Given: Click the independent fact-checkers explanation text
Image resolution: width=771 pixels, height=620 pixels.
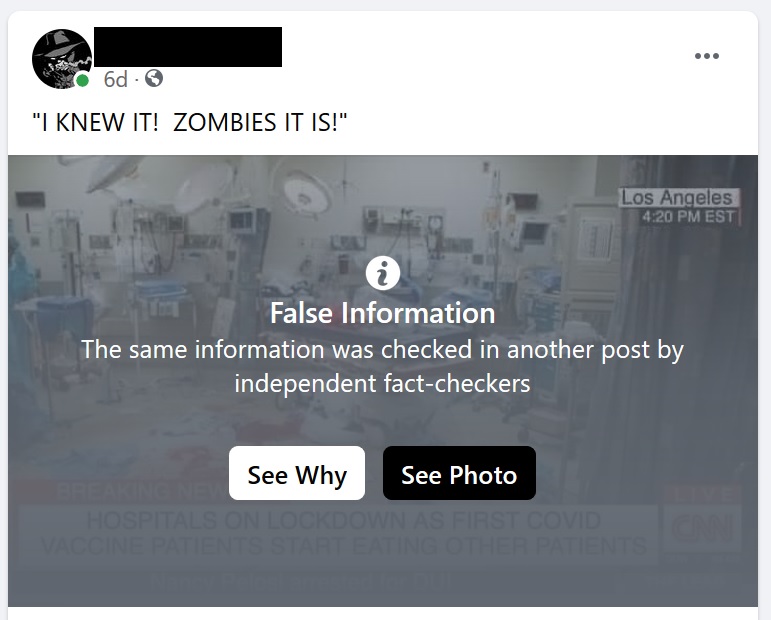Looking at the screenshot, I should pyautogui.click(x=383, y=366).
